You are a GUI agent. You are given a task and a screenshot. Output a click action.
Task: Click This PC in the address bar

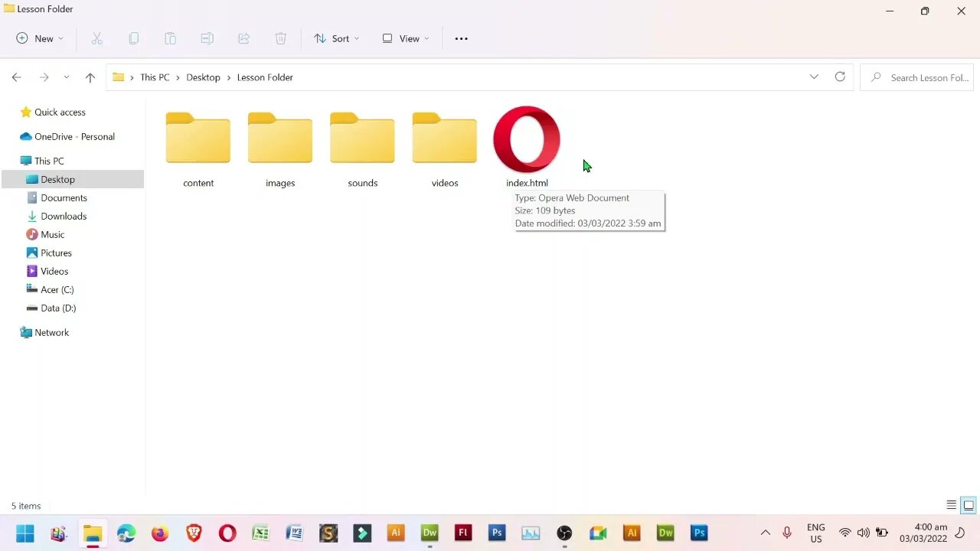(155, 77)
